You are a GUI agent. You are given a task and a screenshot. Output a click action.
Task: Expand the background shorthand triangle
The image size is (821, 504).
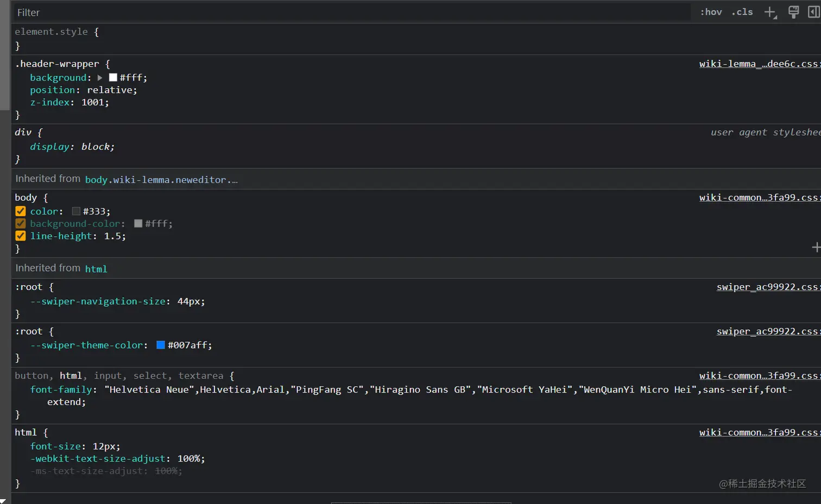click(x=100, y=78)
